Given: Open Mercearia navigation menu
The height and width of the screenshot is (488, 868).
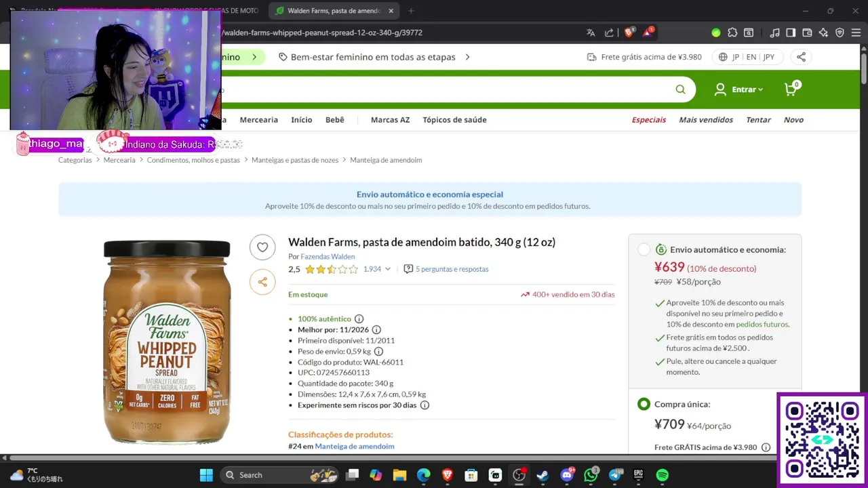Looking at the screenshot, I should [x=258, y=120].
